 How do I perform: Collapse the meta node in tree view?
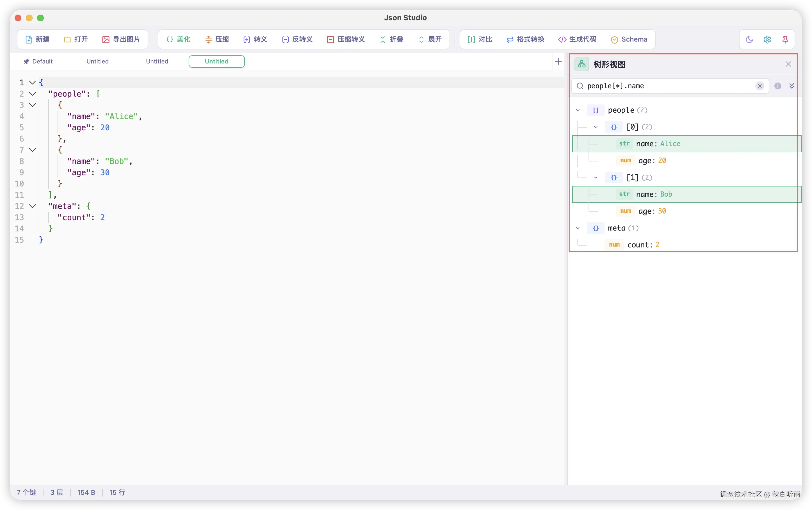[x=578, y=228]
